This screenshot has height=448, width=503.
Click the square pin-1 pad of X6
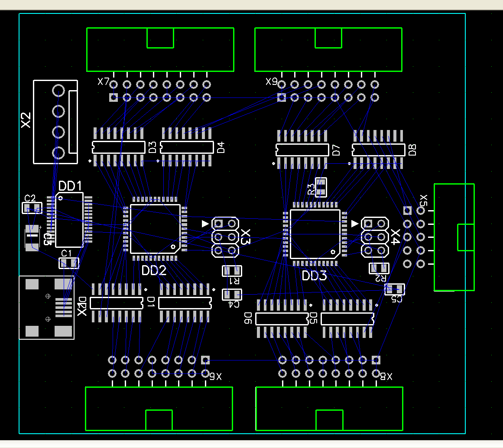(205, 360)
